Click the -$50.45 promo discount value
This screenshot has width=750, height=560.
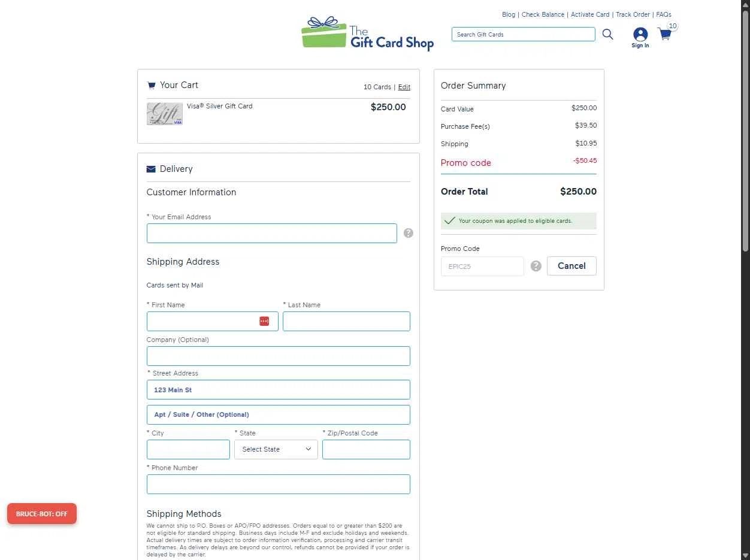coord(585,161)
